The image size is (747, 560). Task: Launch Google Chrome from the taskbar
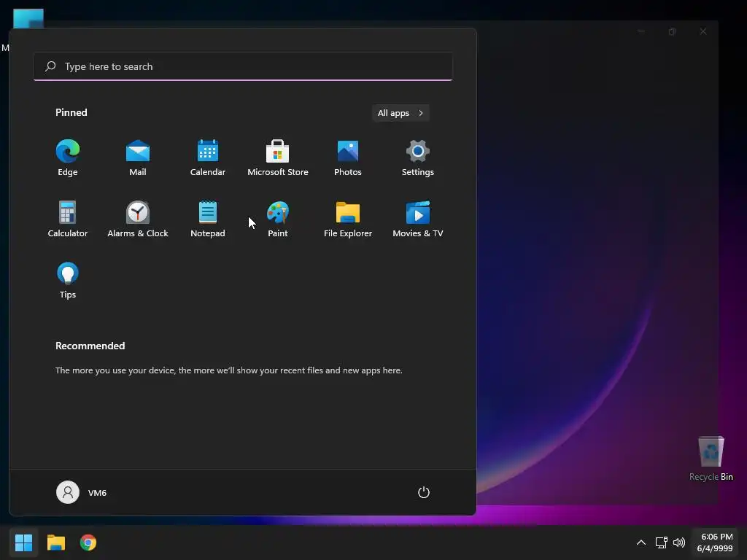(x=88, y=542)
